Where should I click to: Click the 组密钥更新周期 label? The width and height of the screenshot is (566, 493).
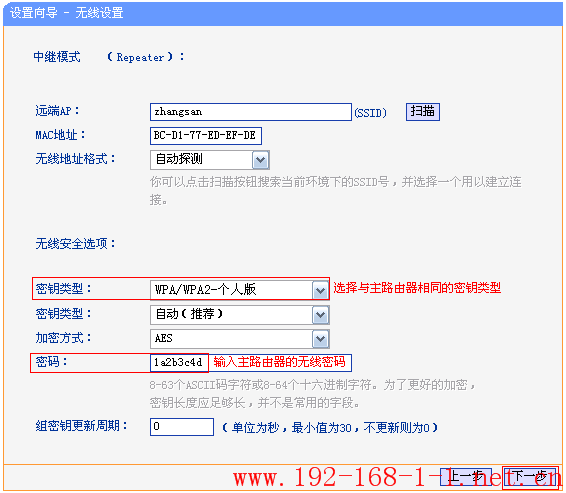pyautogui.click(x=82, y=426)
